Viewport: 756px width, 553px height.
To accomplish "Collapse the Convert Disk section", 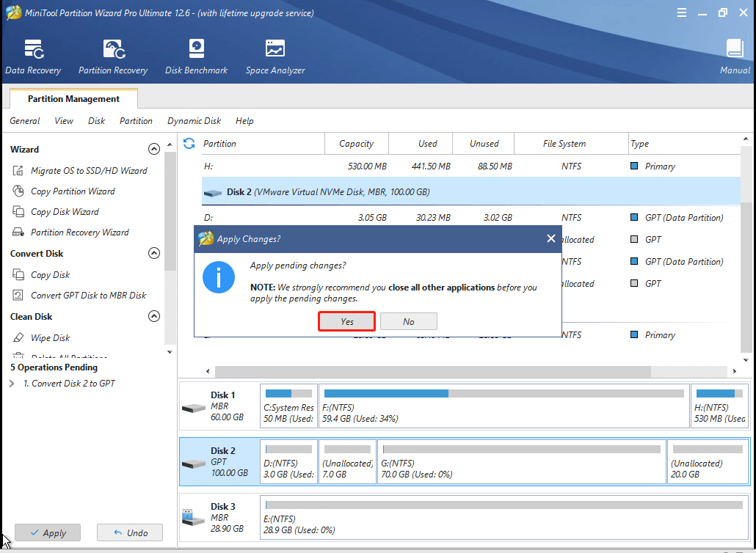I will coord(154,253).
